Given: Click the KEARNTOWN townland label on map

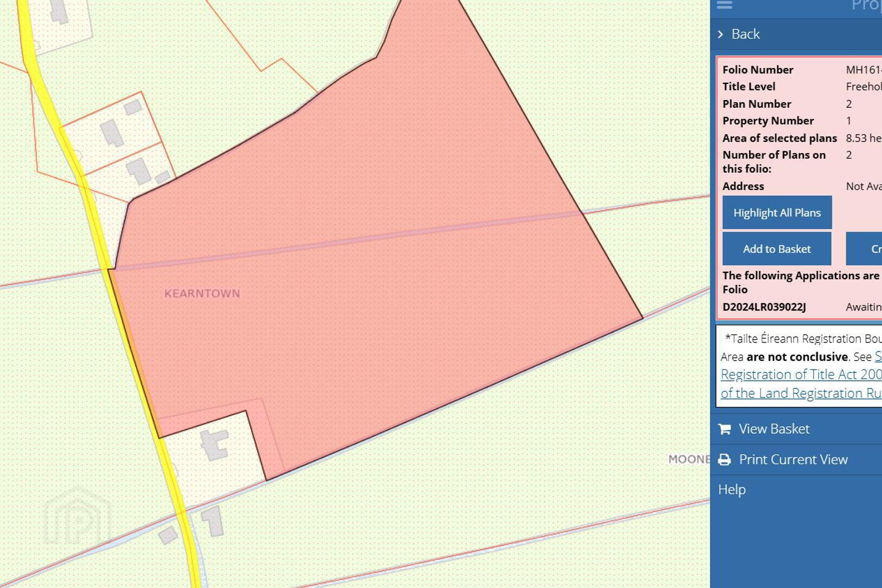Looking at the screenshot, I should pyautogui.click(x=202, y=293).
